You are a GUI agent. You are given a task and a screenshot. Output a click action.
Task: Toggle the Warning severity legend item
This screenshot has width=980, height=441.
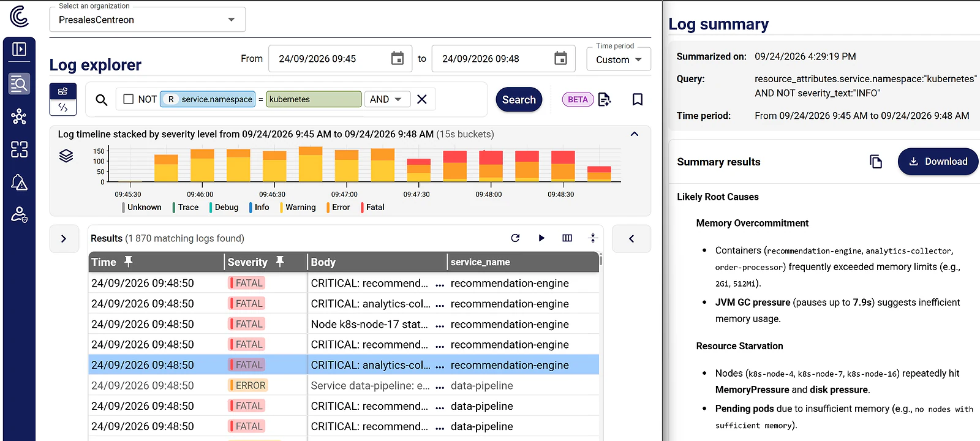[298, 208]
